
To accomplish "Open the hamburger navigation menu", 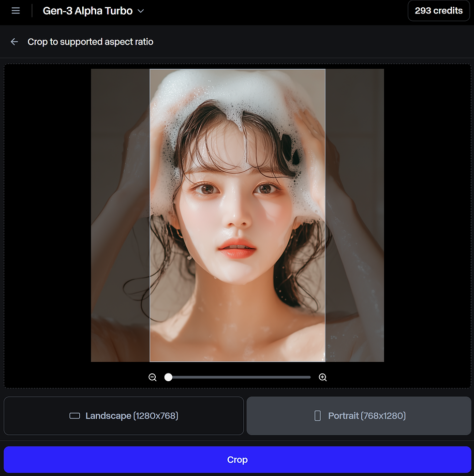I will (15, 11).
